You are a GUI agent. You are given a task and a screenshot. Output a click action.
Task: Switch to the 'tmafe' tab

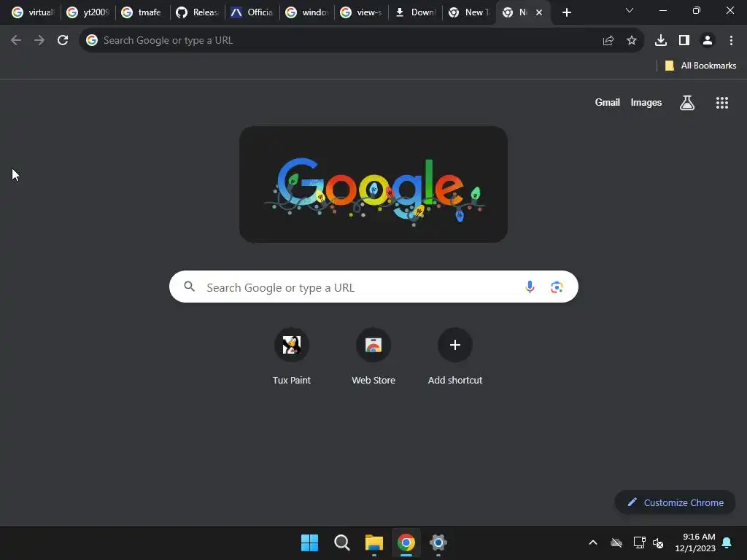pos(143,13)
